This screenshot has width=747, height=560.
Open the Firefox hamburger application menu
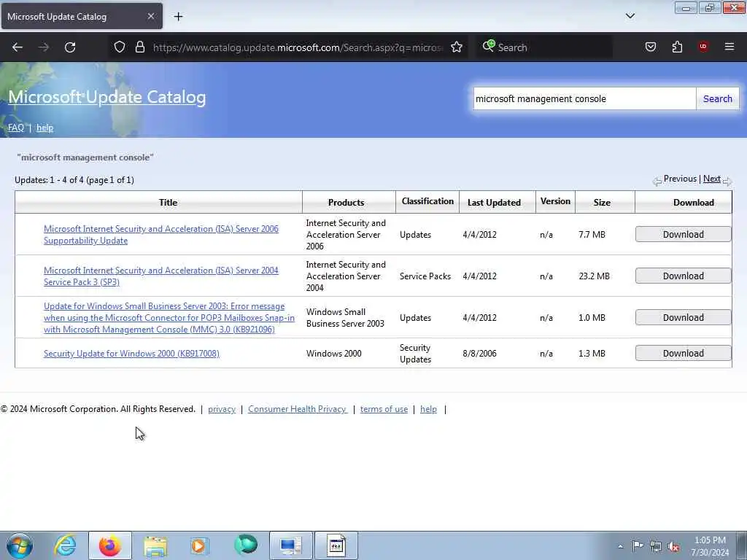tap(729, 47)
